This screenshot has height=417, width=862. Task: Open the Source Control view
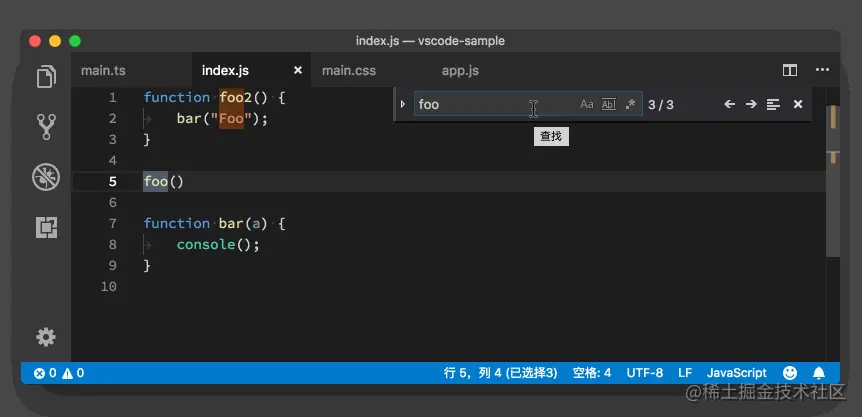coord(46,127)
